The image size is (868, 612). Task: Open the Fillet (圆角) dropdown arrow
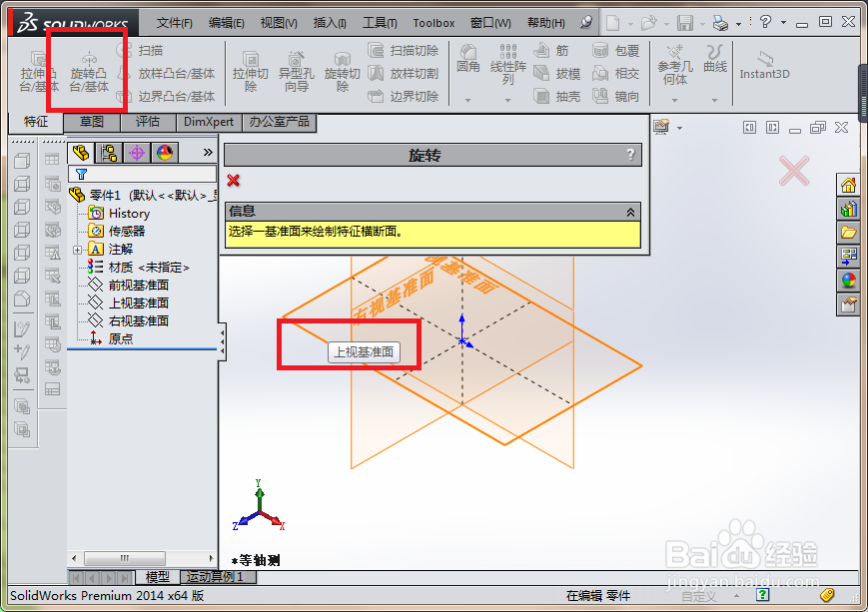pos(467,100)
